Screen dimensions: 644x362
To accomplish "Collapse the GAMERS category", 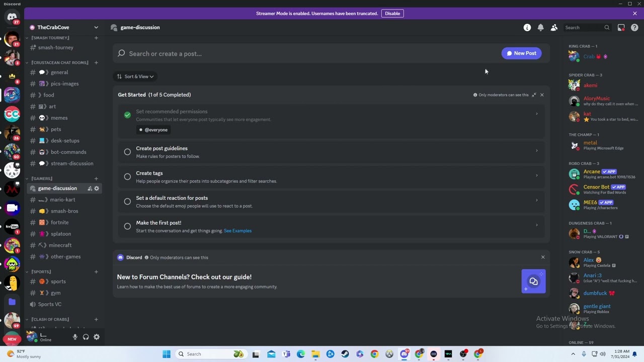I will pyautogui.click(x=42, y=178).
